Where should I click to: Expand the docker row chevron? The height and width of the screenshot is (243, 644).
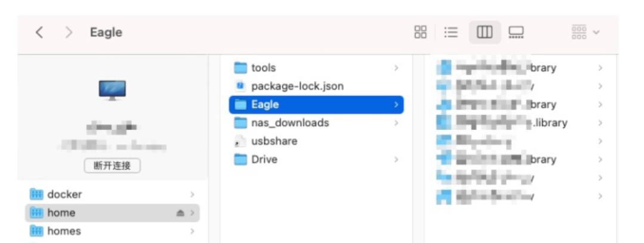point(192,195)
